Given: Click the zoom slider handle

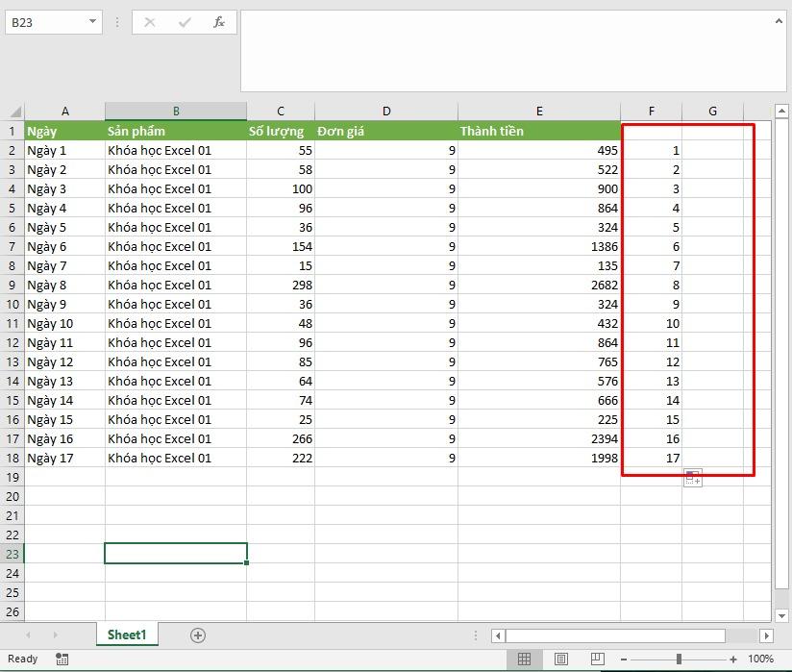Looking at the screenshot, I should (x=681, y=659).
